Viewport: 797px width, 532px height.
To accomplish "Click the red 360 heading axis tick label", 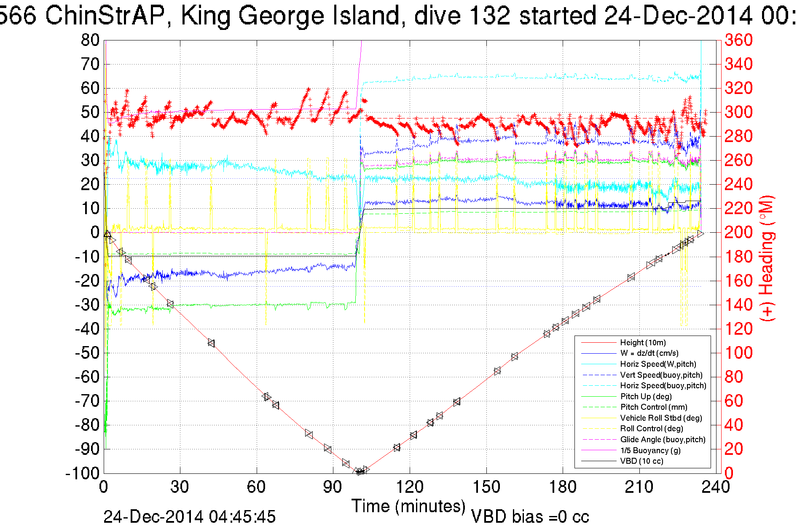I will point(738,40).
